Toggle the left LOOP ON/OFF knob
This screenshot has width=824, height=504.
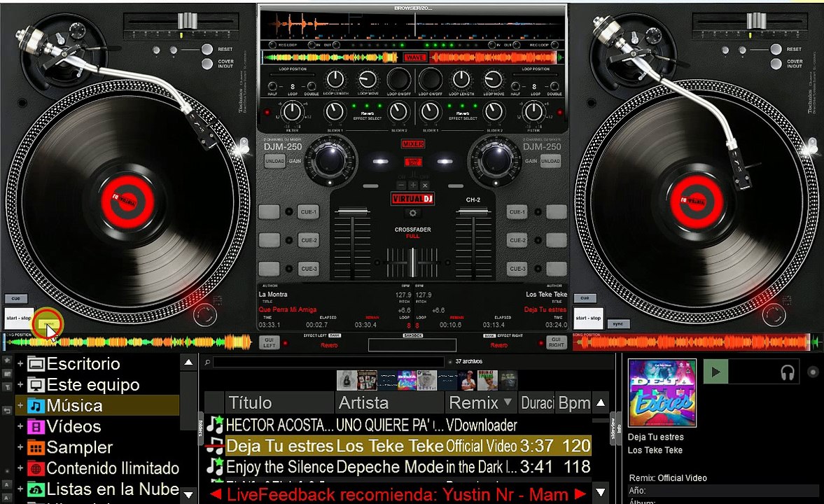[x=399, y=80]
